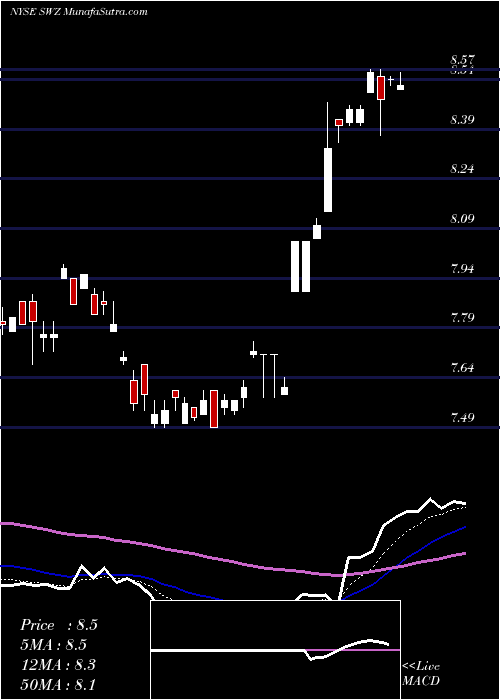The image size is (500, 700).
Task: Click the 7.64 price axis label
Action: [462, 368]
